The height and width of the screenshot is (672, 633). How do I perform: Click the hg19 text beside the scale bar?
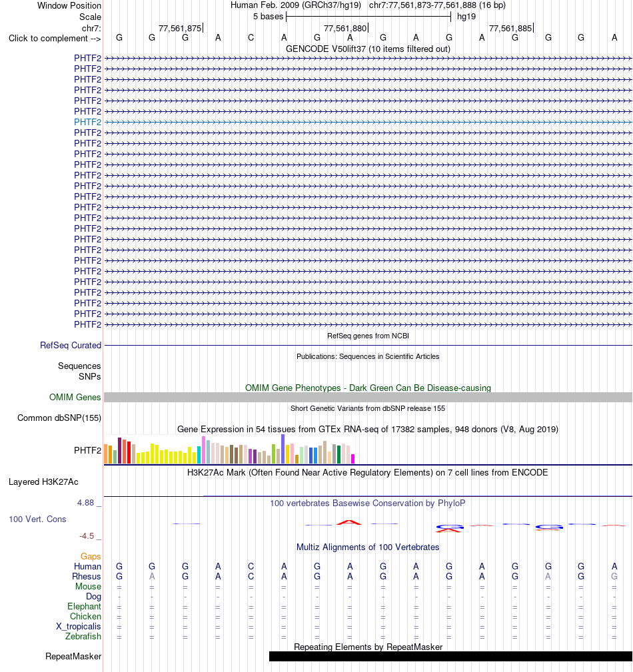point(466,17)
